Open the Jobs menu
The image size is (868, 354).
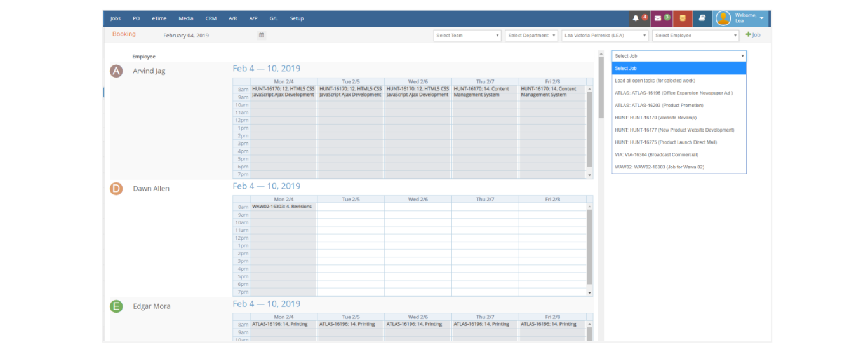116,18
